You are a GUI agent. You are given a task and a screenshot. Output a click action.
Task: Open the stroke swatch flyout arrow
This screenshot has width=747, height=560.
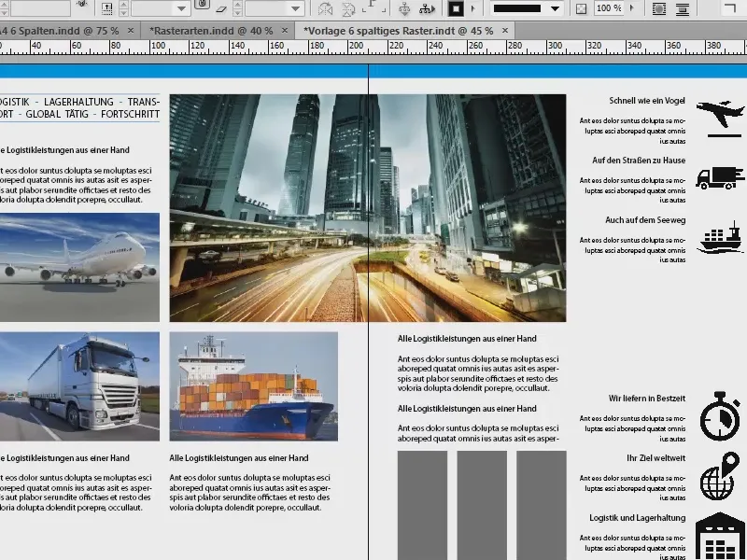(473, 8)
